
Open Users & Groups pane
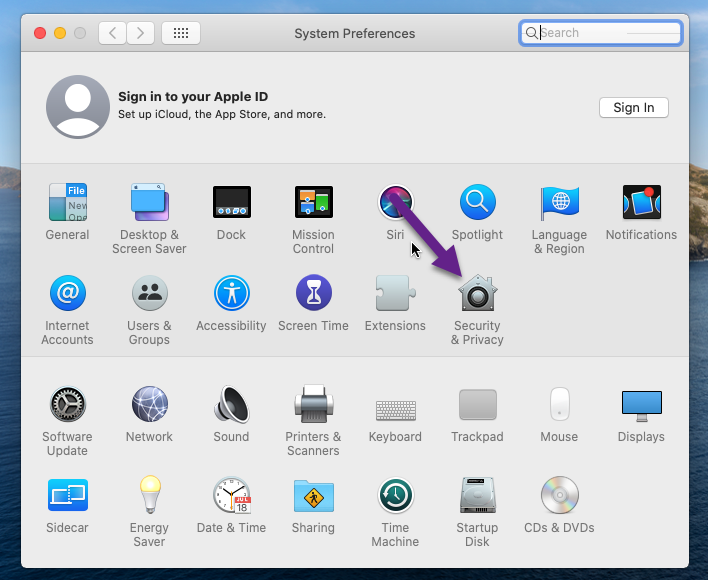(149, 293)
